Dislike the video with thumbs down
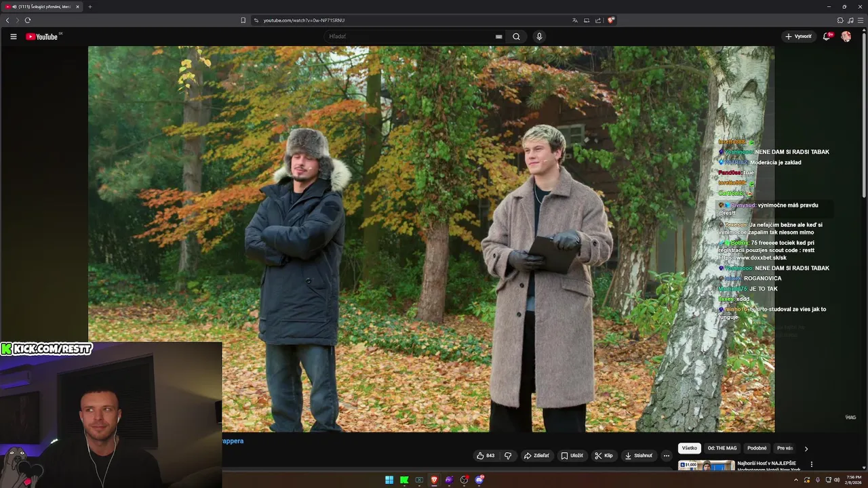 (508, 455)
